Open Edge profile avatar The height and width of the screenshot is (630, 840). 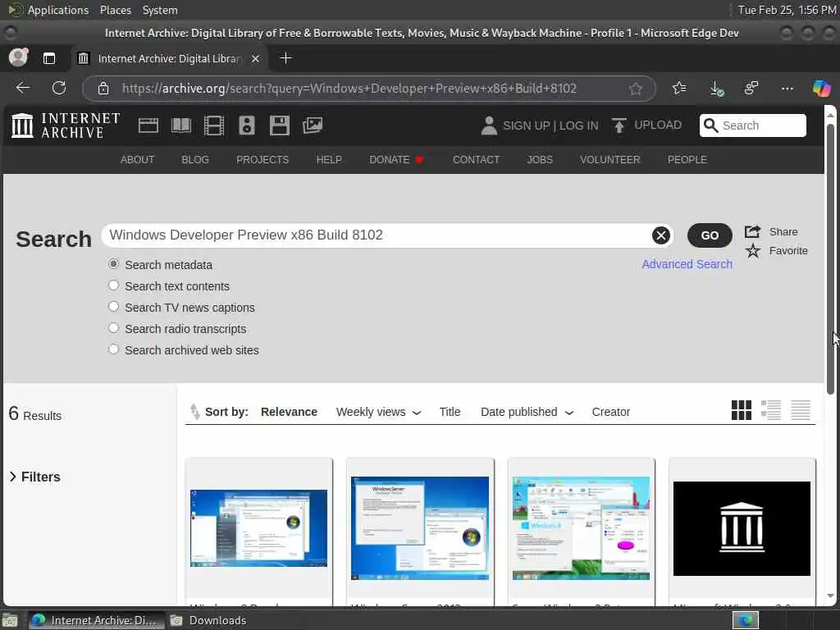tap(18, 57)
